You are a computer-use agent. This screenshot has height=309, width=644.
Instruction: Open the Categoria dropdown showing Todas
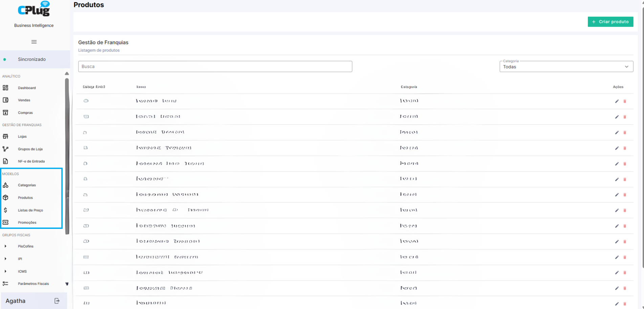[566, 67]
